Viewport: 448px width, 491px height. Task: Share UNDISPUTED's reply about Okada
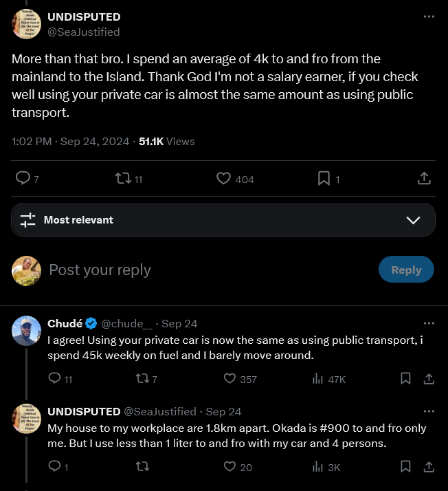tap(428, 467)
